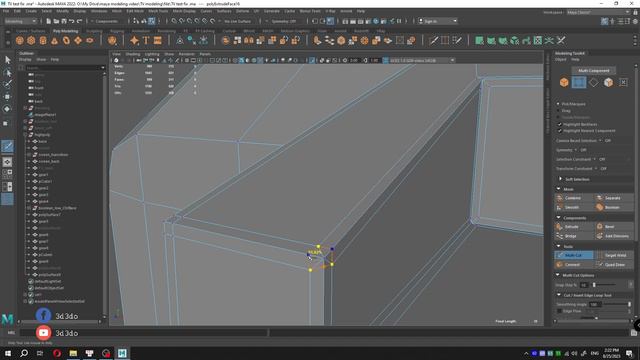This screenshot has height=360, width=640.
Task: Open the Mesh Tools menu
Action: pos(158,11)
